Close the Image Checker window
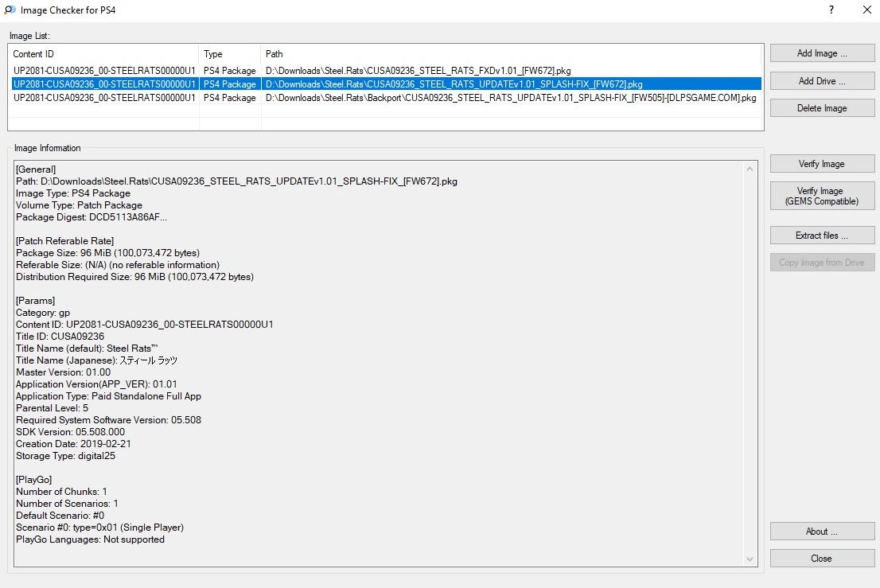Image resolution: width=880 pixels, height=588 pixels. point(866,10)
